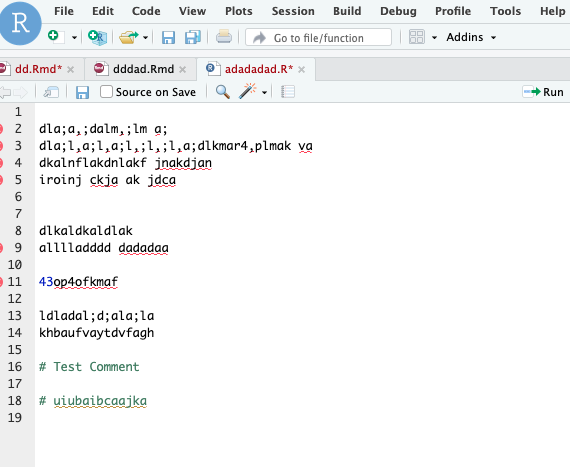Image resolution: width=570 pixels, height=467 pixels.
Task: Open the panes layout dropdown arrow
Action: 434,37
